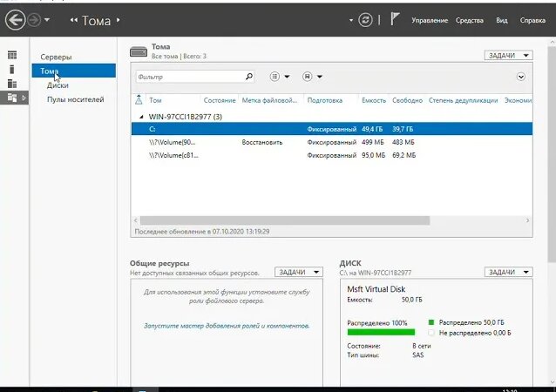
Task: Open the Управление menu
Action: (430, 21)
